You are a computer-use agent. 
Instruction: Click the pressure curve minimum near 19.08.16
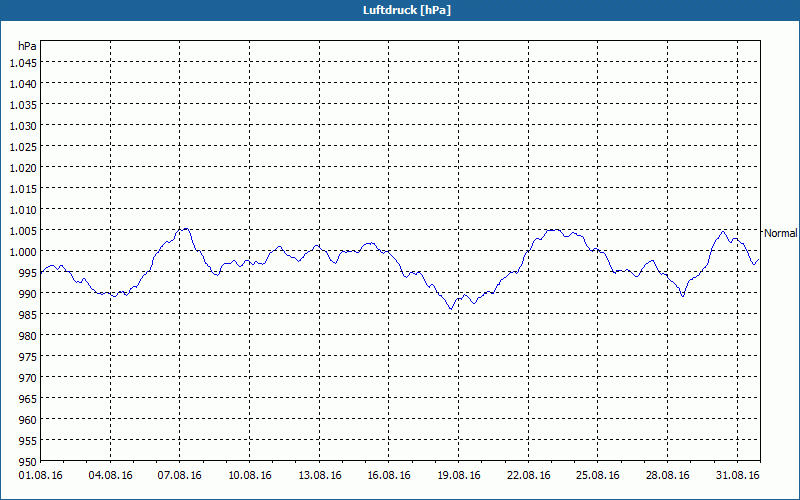click(x=451, y=309)
